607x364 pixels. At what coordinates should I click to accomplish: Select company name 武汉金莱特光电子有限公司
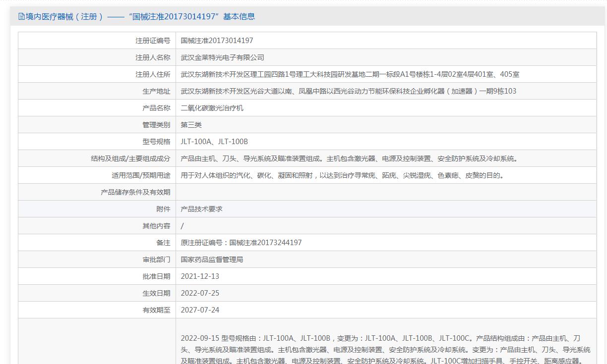point(222,57)
